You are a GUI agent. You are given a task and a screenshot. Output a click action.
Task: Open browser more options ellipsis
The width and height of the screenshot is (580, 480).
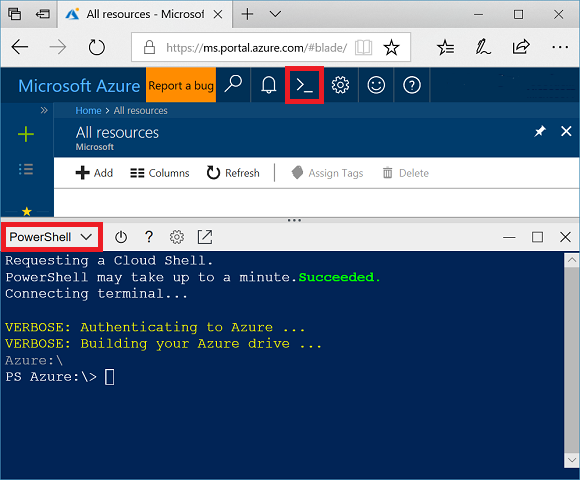click(x=560, y=47)
